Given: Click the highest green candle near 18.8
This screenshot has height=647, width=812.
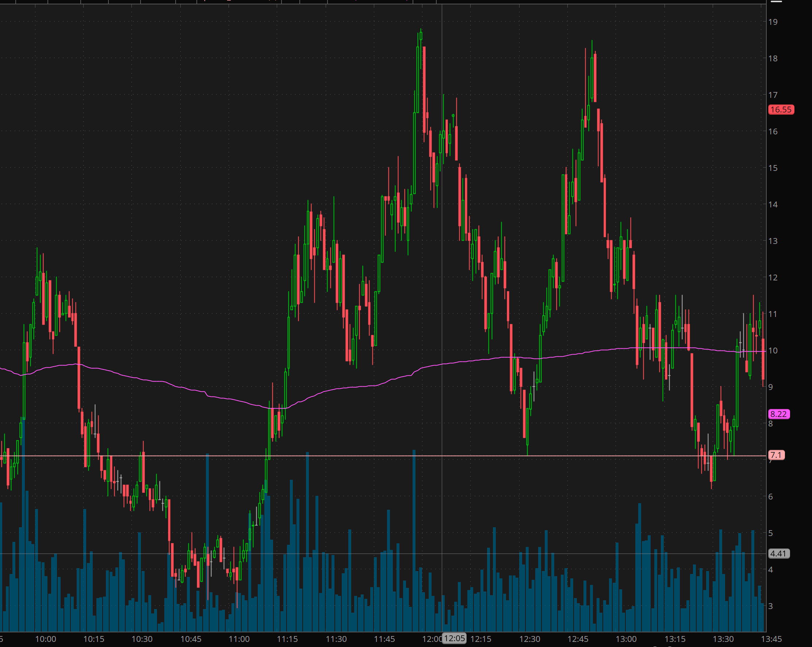Looking at the screenshot, I should 421,36.
